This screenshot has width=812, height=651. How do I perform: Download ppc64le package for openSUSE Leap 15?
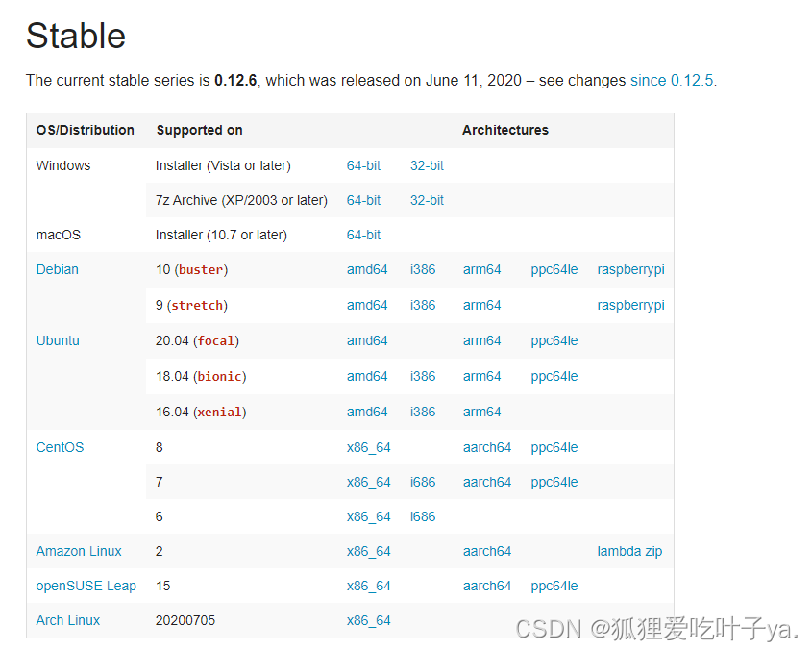point(554,587)
